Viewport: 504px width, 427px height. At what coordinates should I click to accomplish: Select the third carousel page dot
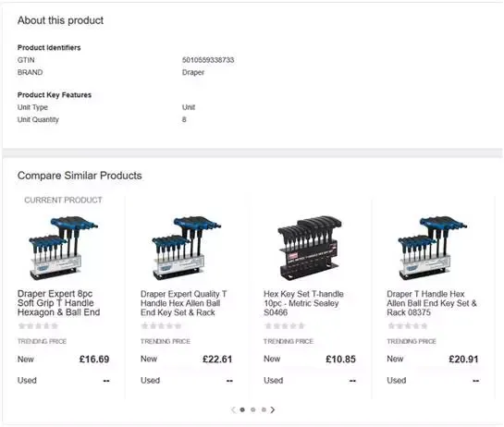pos(264,409)
